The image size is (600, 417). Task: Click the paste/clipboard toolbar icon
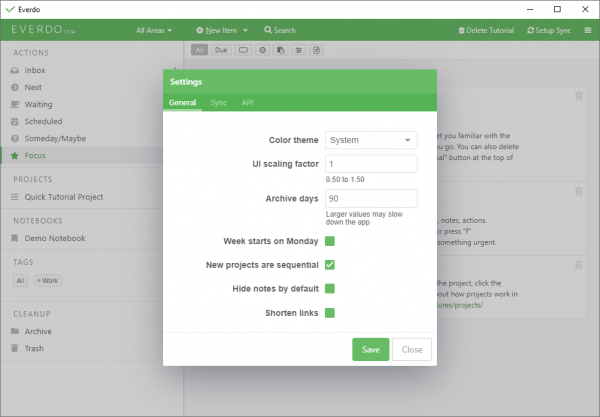click(280, 50)
